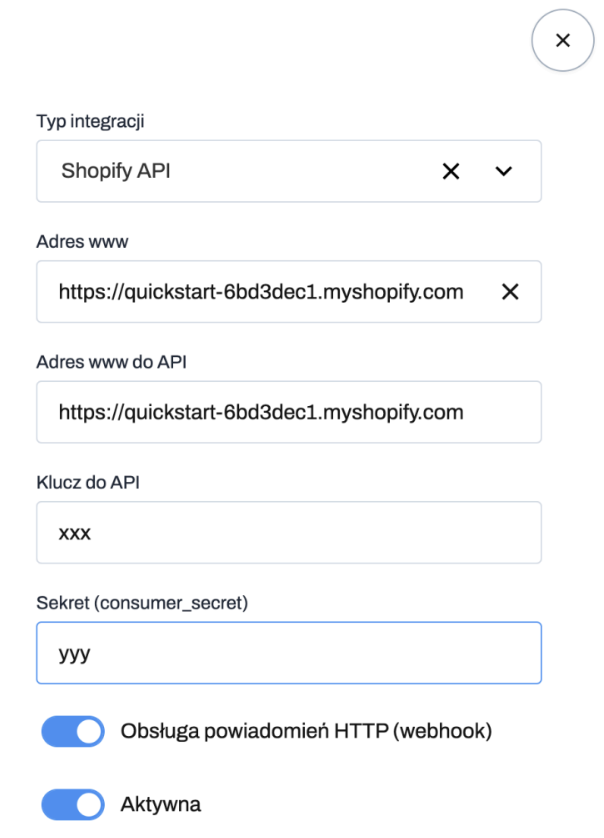Clear the Shopify API integration selection
Screen dimensions: 604x838
pos(450,171)
